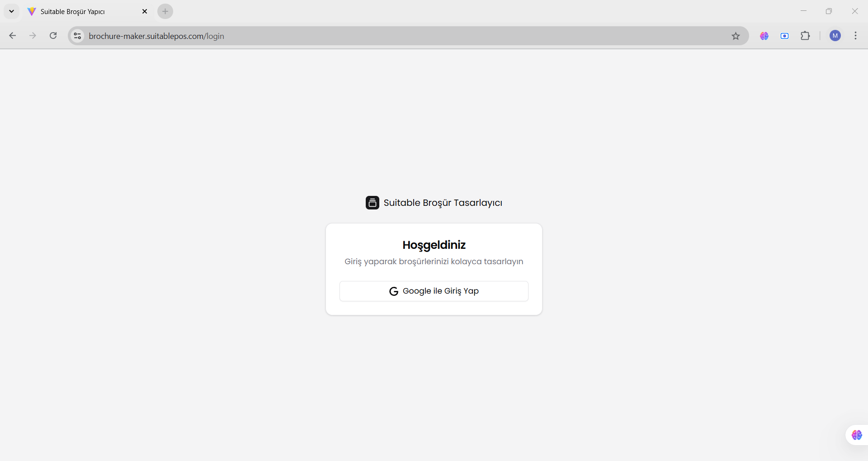Close the Chrome browser window
Screen dimensions: 868x461
tap(855, 11)
